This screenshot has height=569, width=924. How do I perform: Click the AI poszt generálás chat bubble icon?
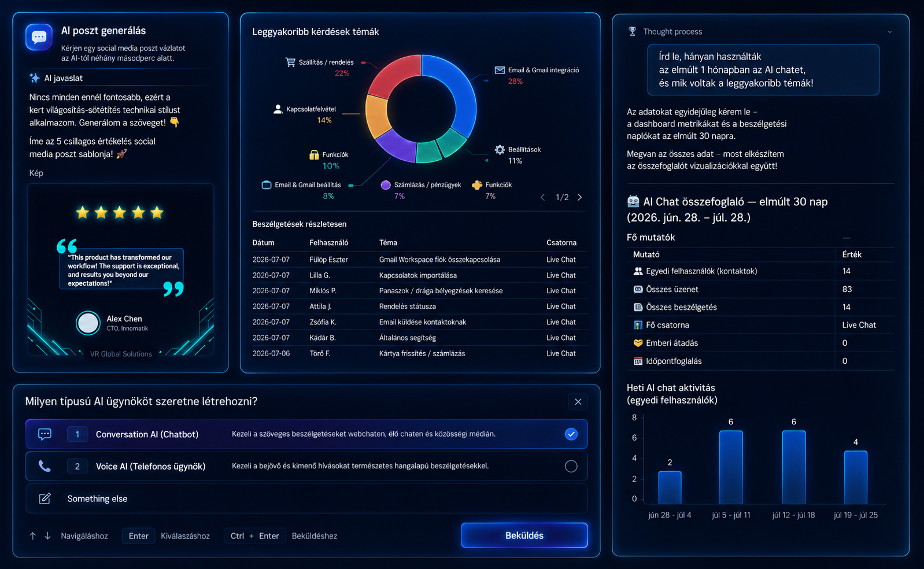39,38
